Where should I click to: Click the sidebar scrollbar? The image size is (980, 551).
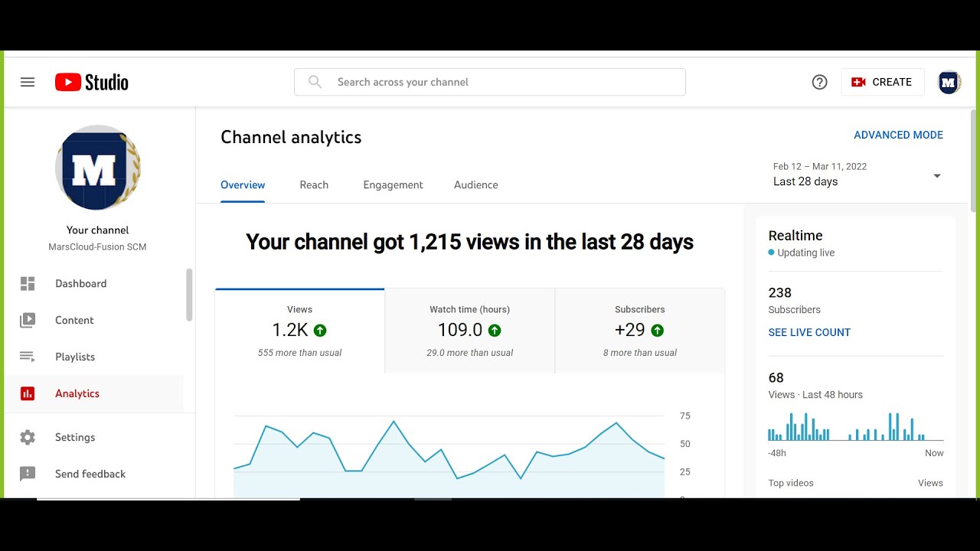(189, 295)
